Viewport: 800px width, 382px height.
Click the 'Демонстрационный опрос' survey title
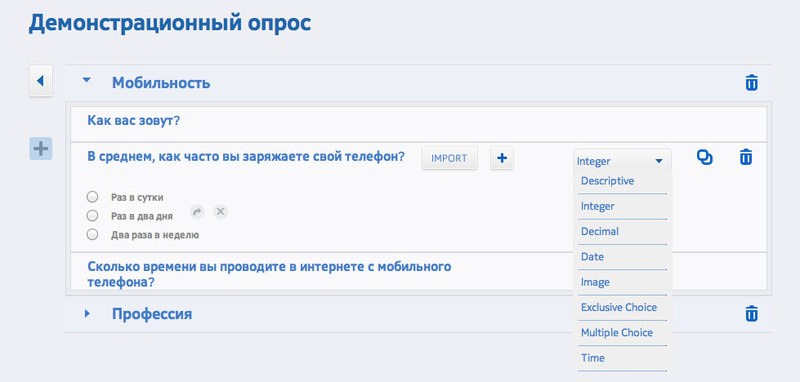click(170, 23)
